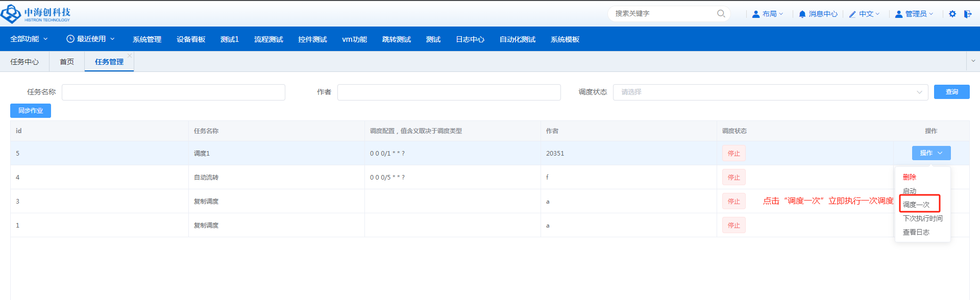Click the 中海创科技 company logo
Screen dimensions: 980x300
pos(36,14)
